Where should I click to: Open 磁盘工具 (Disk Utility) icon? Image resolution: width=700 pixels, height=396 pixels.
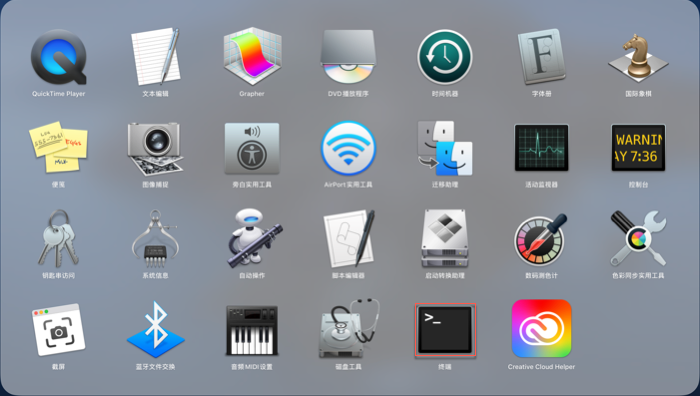350,329
